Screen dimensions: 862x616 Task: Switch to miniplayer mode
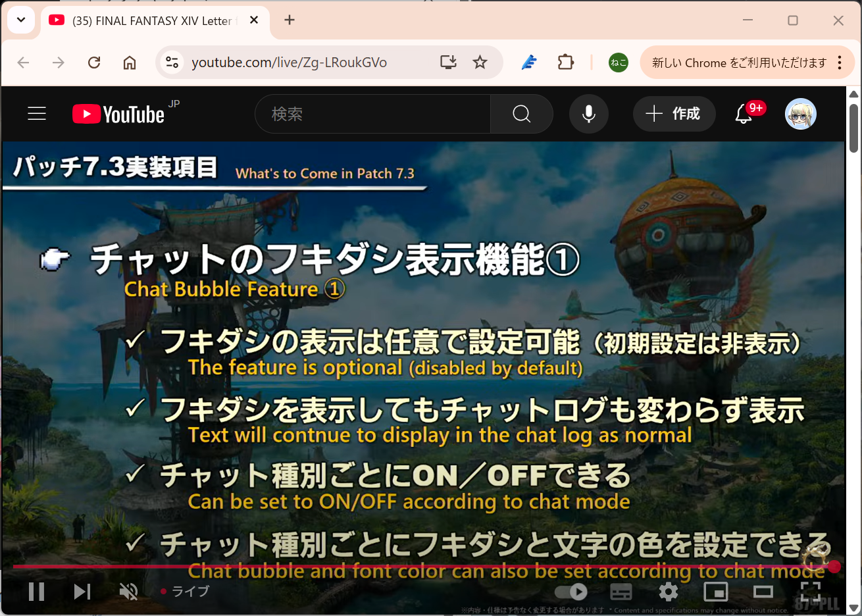click(x=716, y=592)
